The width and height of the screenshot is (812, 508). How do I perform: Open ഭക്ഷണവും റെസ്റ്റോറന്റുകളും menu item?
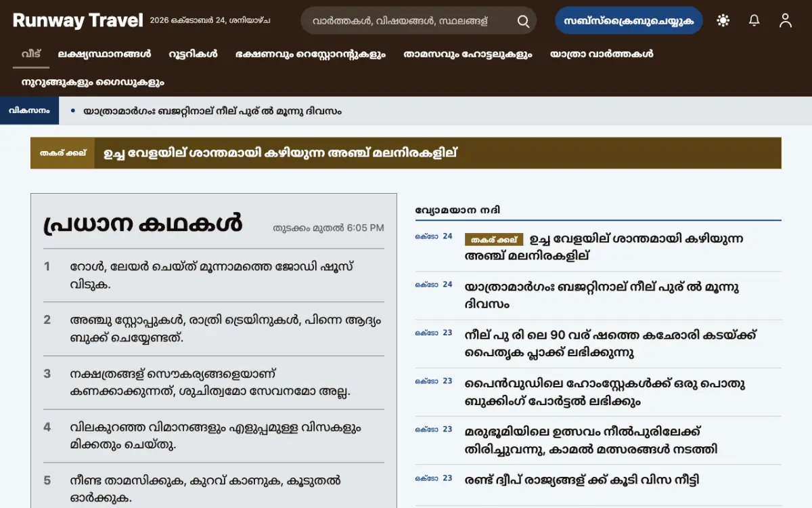pyautogui.click(x=311, y=54)
